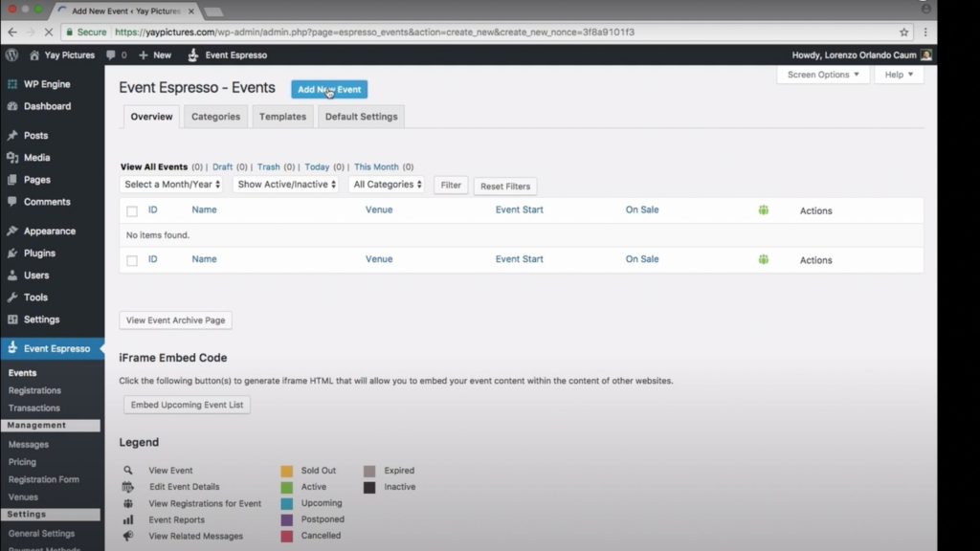Click the WordPress logo in admin bar

pos(11,55)
